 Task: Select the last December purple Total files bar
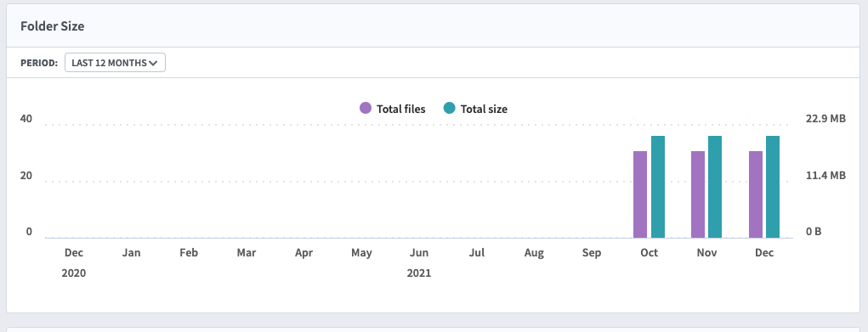tap(756, 194)
